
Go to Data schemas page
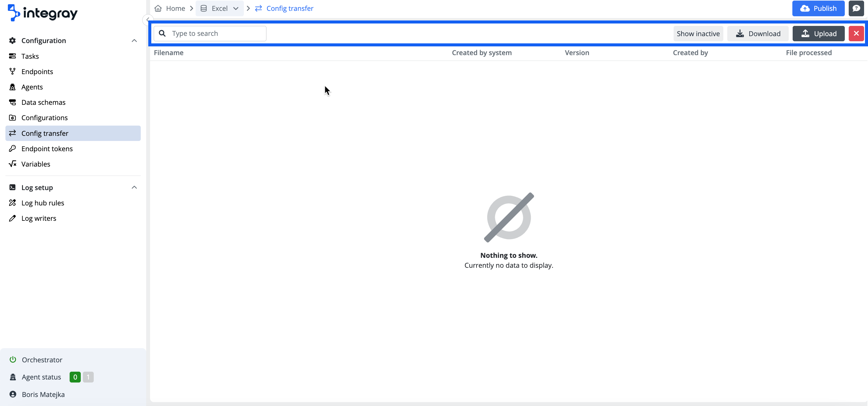[x=43, y=102]
